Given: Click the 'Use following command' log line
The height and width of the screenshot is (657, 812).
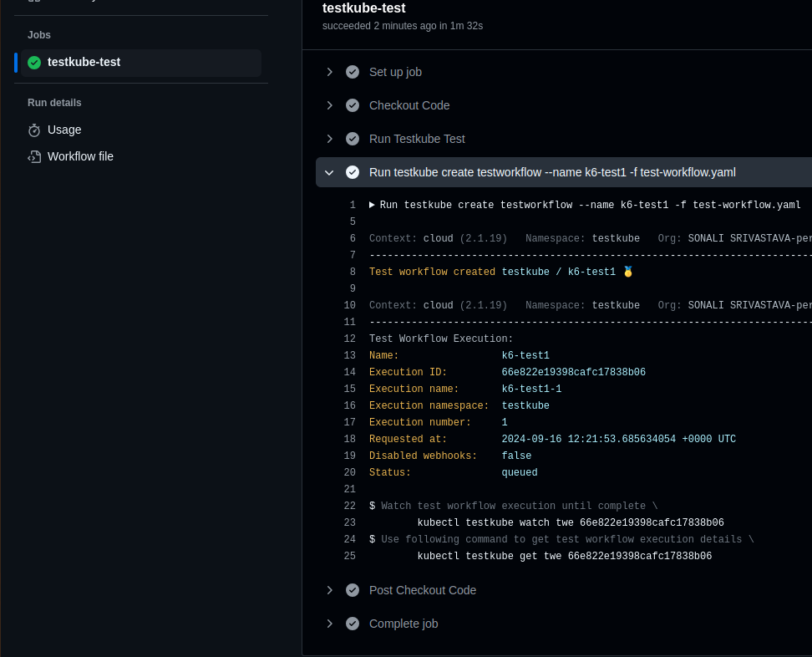Looking at the screenshot, I should pyautogui.click(x=561, y=539).
